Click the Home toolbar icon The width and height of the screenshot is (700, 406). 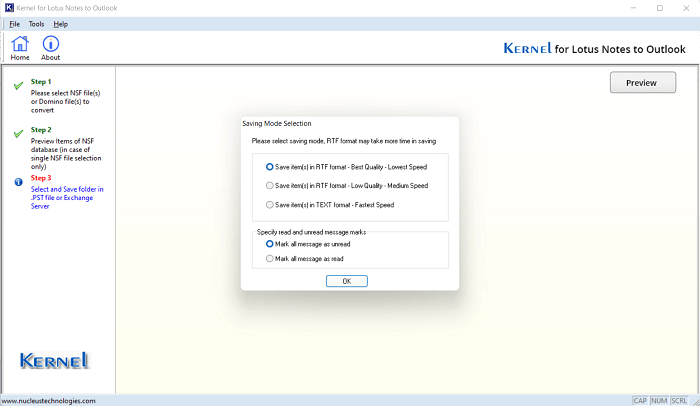20,48
